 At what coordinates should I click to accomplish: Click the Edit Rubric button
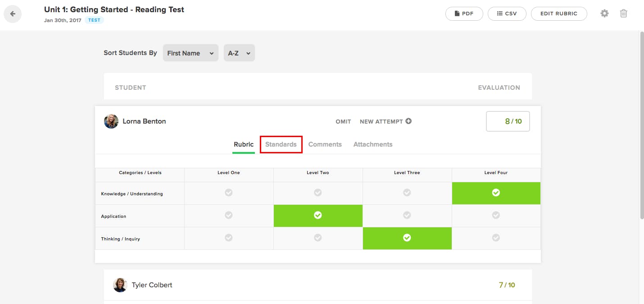click(559, 14)
